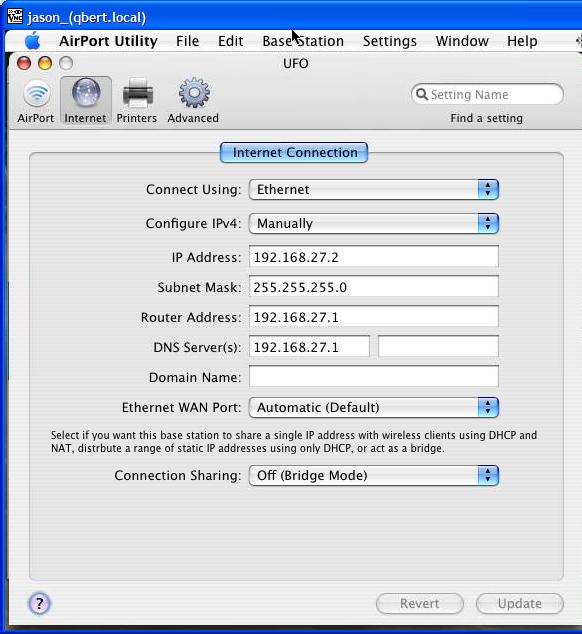Image resolution: width=582 pixels, height=634 pixels.
Task: Close the UFO window with red button
Action: tap(24, 63)
